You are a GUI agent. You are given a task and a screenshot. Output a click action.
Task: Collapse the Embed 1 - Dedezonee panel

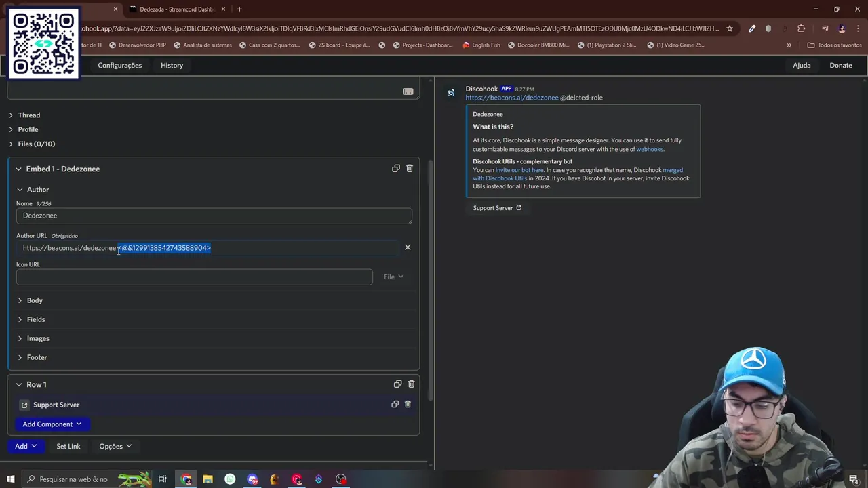pos(58,169)
